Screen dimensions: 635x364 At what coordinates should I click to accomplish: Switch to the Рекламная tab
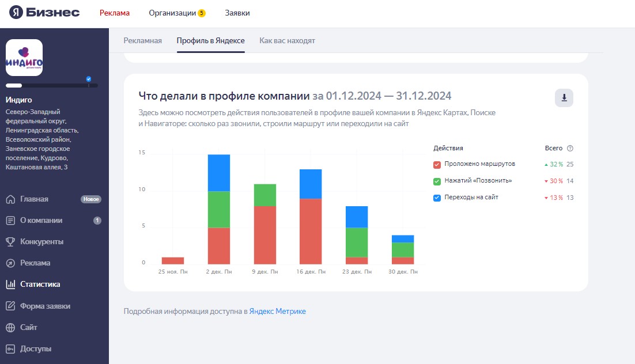(x=143, y=41)
